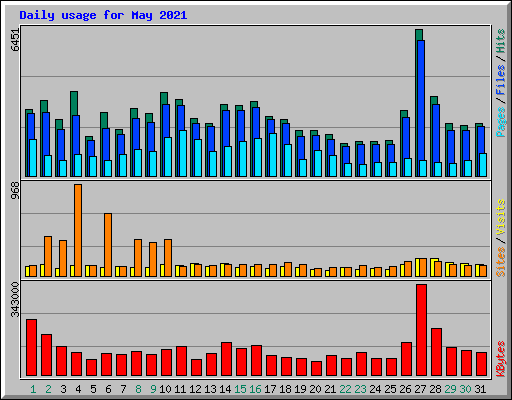The width and height of the screenshot is (512, 400).
Task: Click day label 28 on the x-axis
Action: click(435, 389)
